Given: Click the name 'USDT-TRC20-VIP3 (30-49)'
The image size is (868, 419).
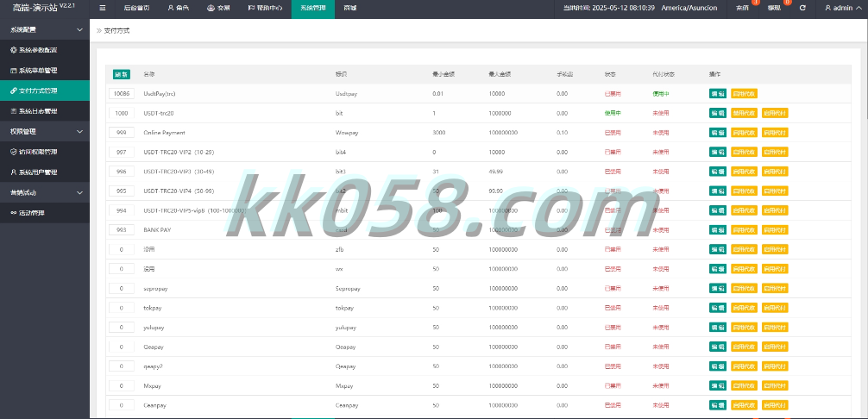Looking at the screenshot, I should [179, 172].
